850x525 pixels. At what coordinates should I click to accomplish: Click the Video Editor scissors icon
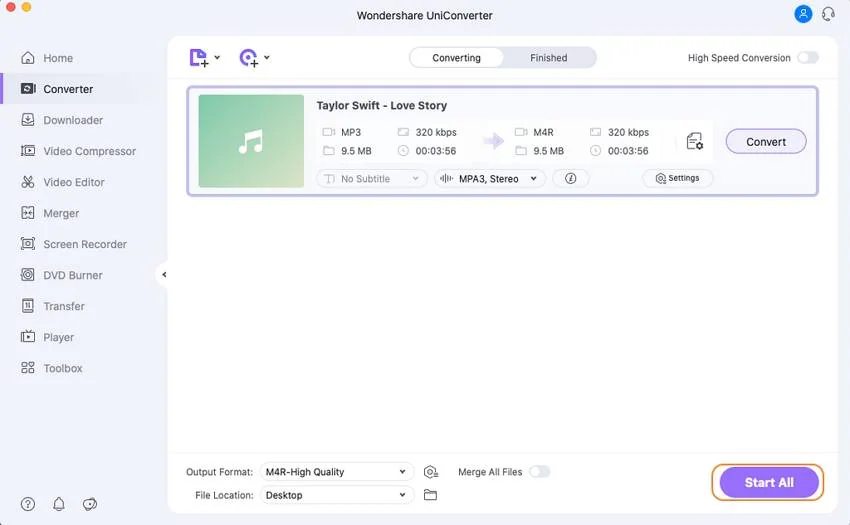[28, 182]
